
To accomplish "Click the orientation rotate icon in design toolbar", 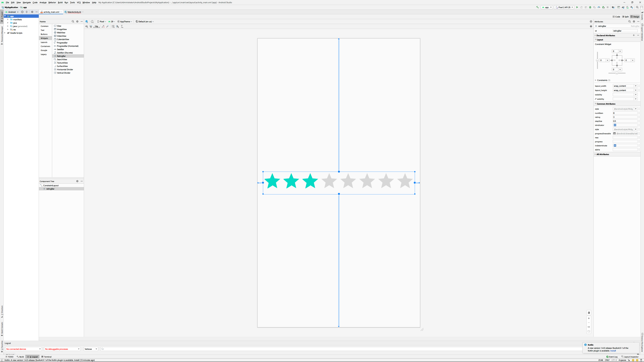I will [x=92, y=21].
